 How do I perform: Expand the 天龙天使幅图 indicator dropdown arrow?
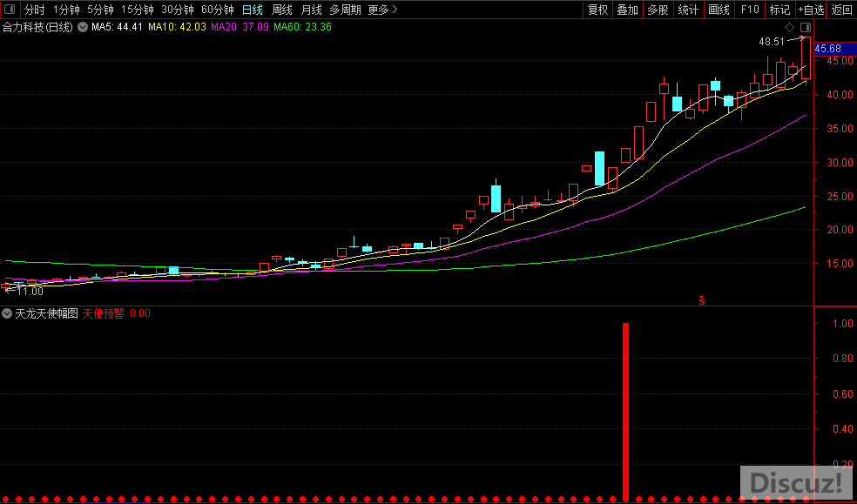point(7,313)
